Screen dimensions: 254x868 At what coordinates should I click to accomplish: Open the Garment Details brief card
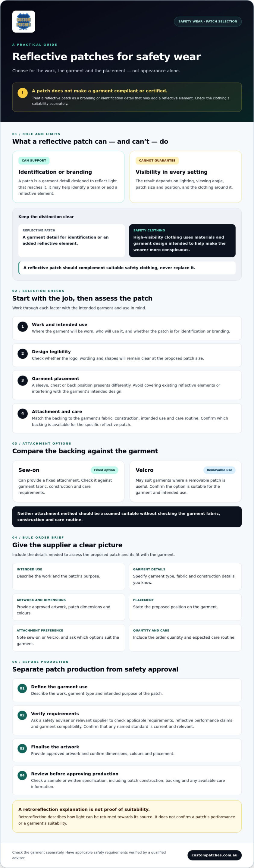185,577
